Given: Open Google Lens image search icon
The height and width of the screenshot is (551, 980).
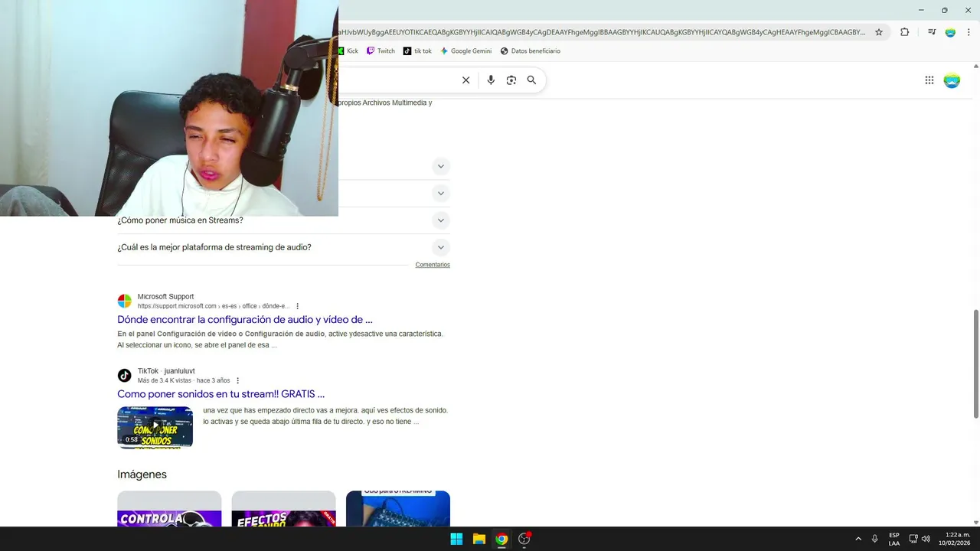Looking at the screenshot, I should pyautogui.click(x=511, y=80).
